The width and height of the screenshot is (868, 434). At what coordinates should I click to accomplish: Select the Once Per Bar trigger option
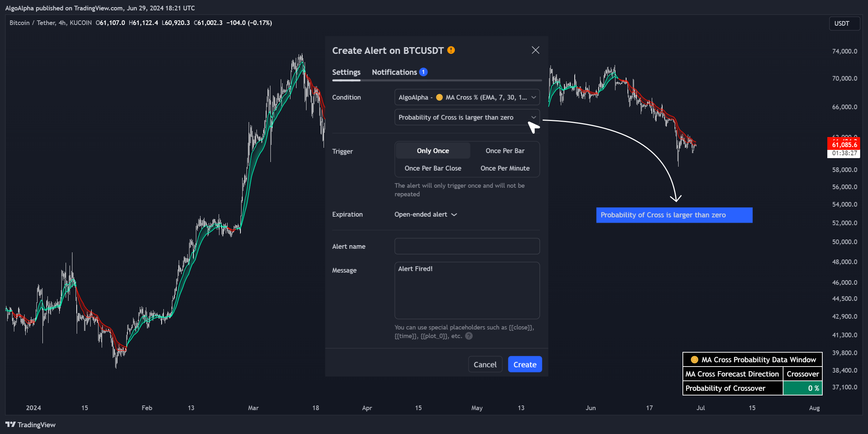click(x=505, y=151)
